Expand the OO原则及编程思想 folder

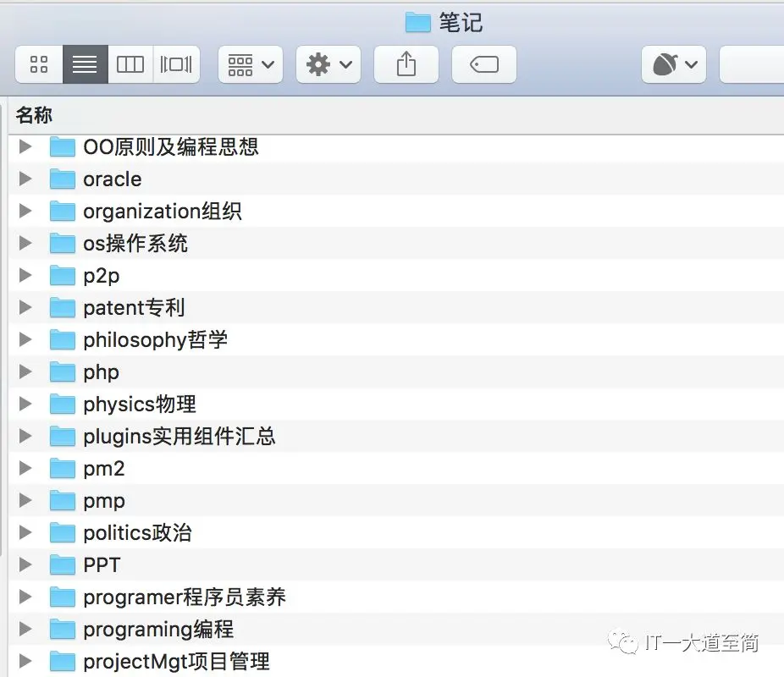25,146
